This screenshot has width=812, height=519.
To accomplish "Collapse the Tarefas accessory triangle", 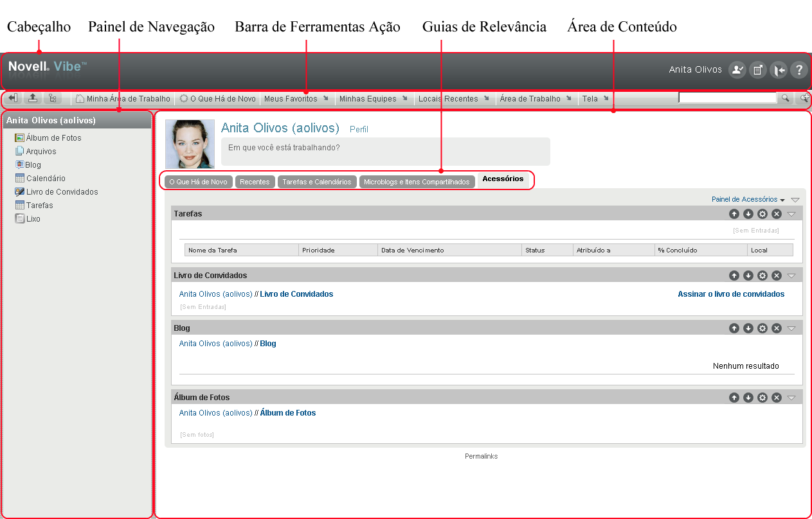I will [x=792, y=214].
